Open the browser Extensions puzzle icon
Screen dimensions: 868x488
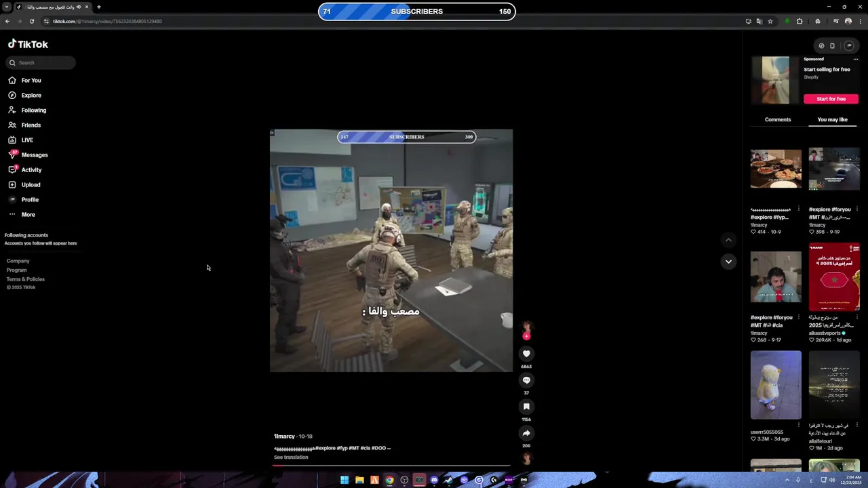tap(800, 21)
